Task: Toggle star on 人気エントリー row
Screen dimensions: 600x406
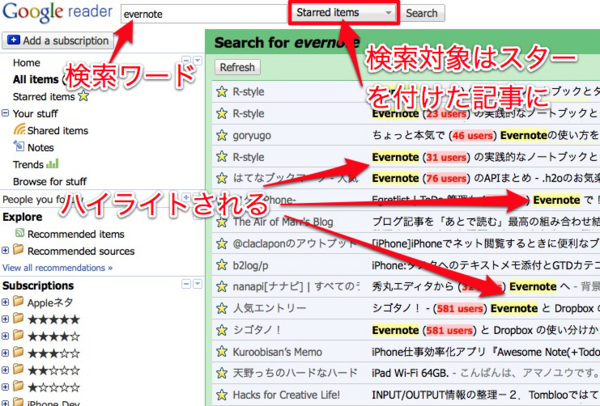Action: (222, 308)
